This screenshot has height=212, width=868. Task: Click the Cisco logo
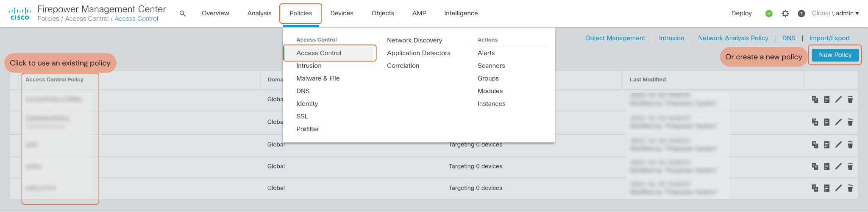pos(20,14)
